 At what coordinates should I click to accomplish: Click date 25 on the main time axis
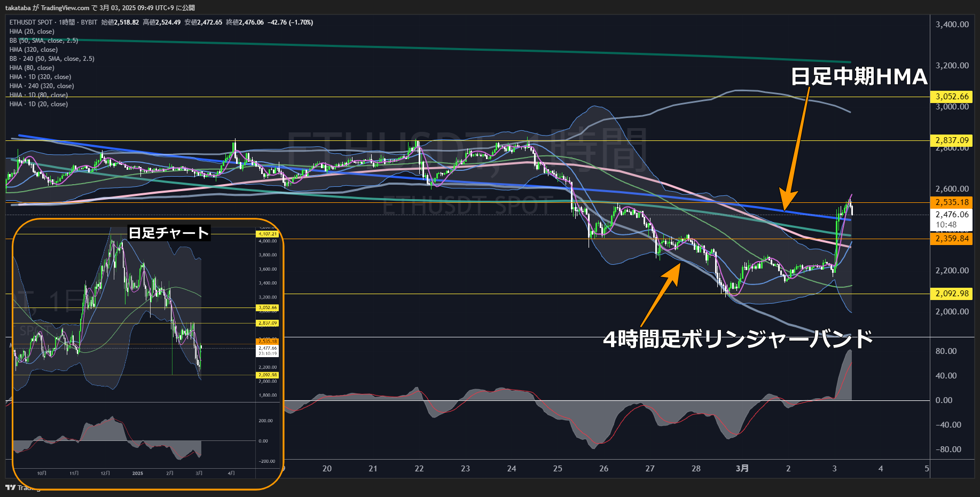[558, 469]
